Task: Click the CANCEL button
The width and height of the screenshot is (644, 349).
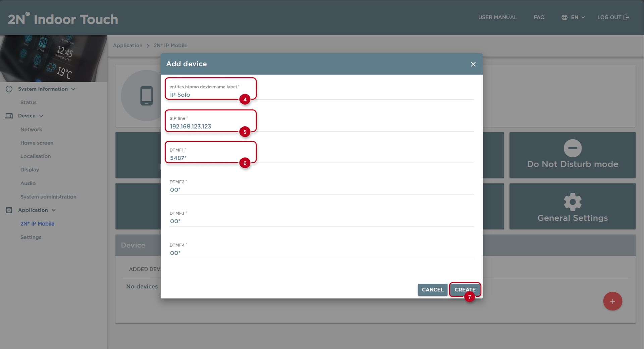Action: (432, 290)
